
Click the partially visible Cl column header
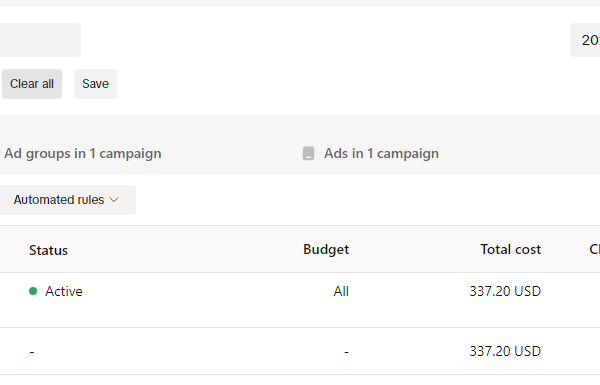pos(595,250)
